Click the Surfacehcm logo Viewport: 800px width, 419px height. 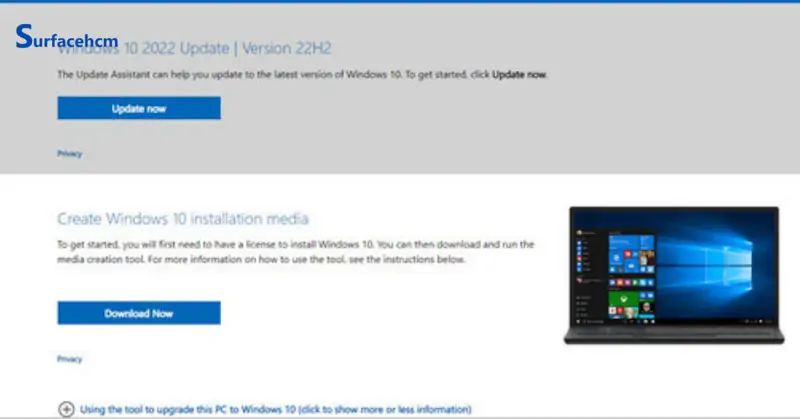tap(65, 41)
